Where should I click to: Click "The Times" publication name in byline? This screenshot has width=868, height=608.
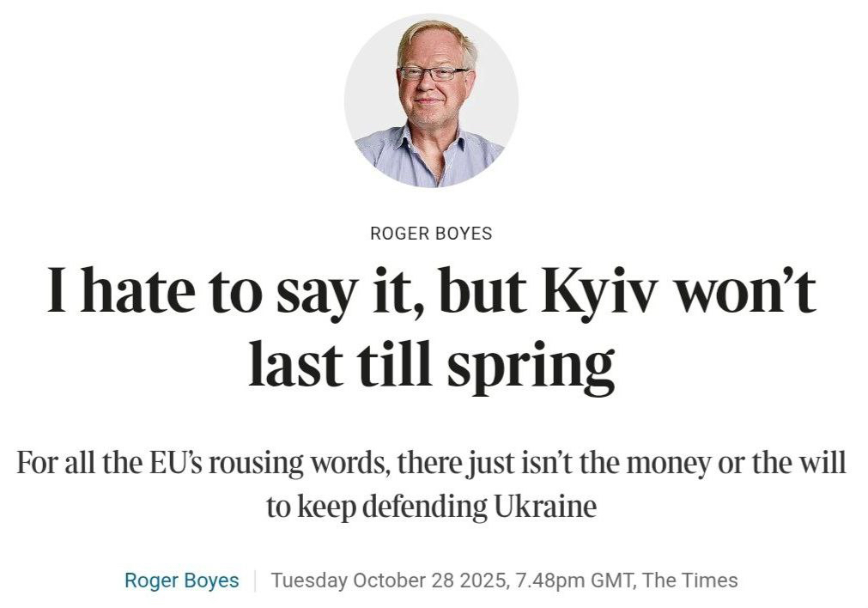coord(689,580)
